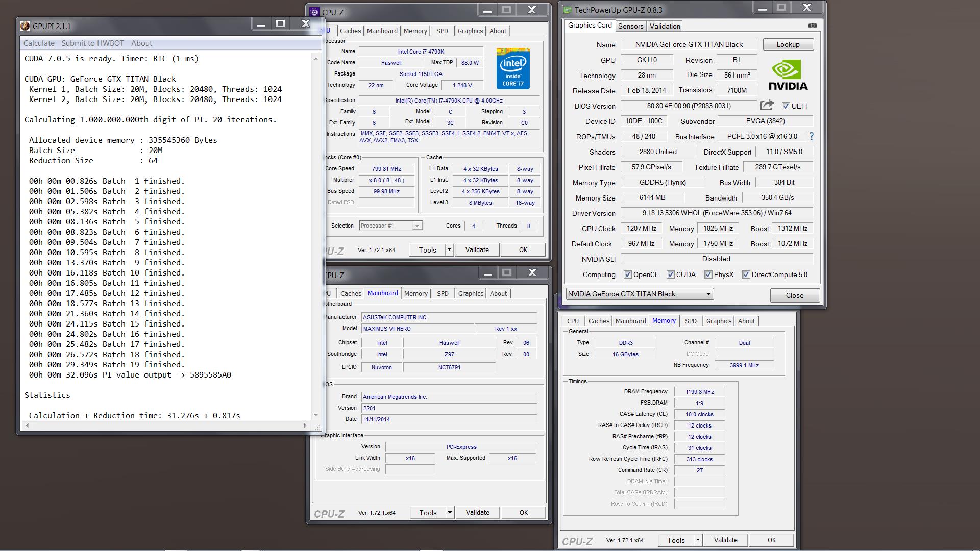Viewport: 980px width, 551px height.
Task: Open Graphics tab in top CPU-Z window
Action: 470,31
